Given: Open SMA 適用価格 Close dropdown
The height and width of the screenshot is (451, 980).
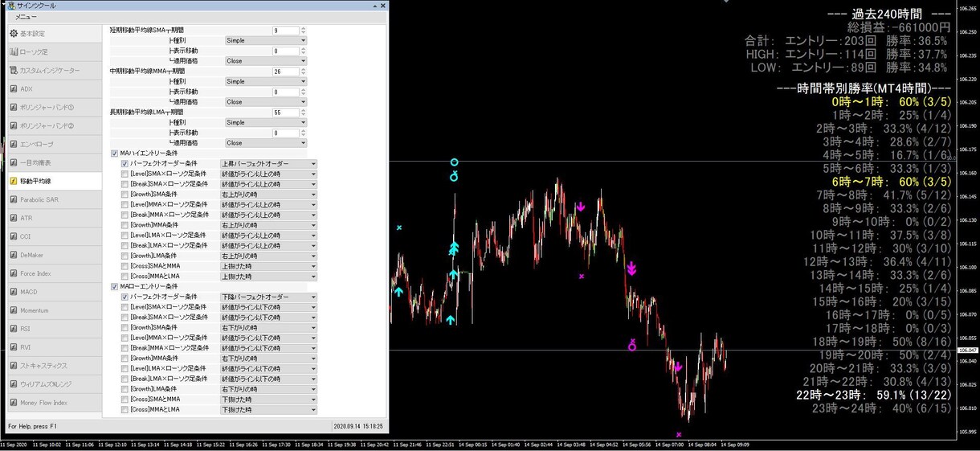Looking at the screenshot, I should click(x=265, y=61).
